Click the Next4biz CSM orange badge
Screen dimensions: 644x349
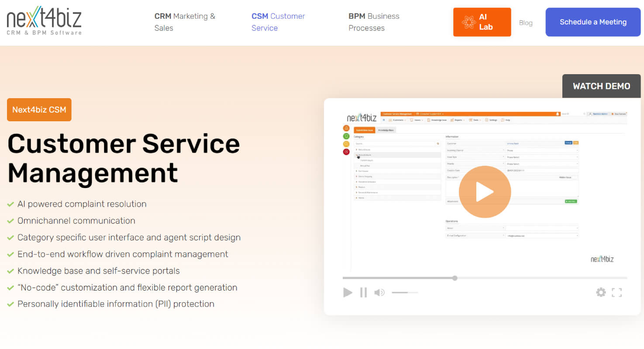tap(39, 109)
